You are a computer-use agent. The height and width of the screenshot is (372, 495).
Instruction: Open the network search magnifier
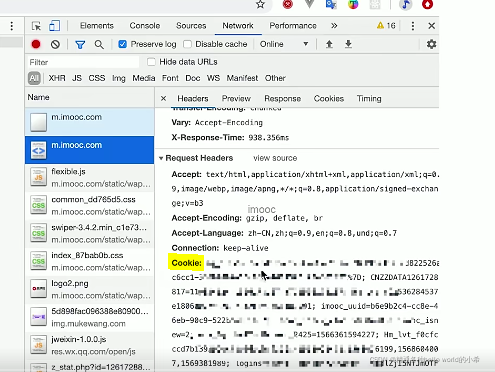click(x=99, y=44)
